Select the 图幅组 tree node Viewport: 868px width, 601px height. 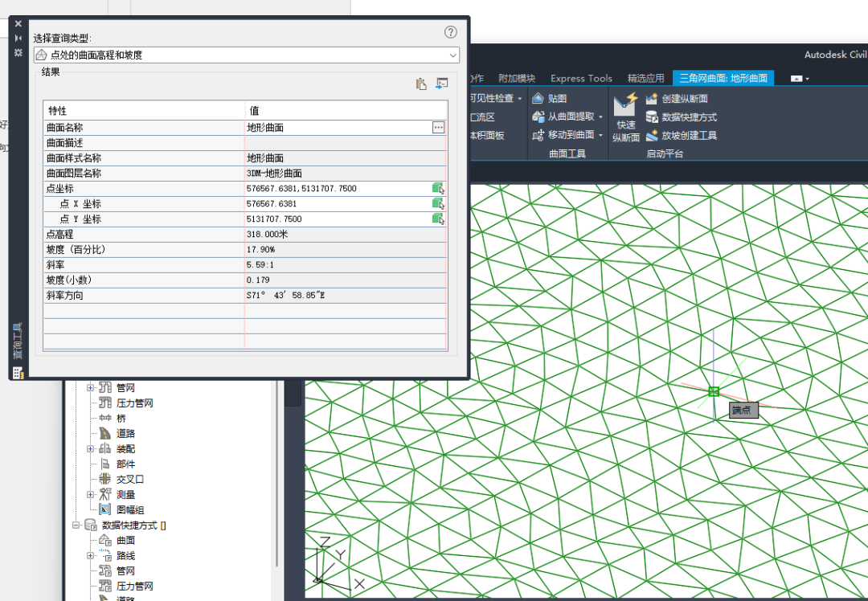click(130, 509)
